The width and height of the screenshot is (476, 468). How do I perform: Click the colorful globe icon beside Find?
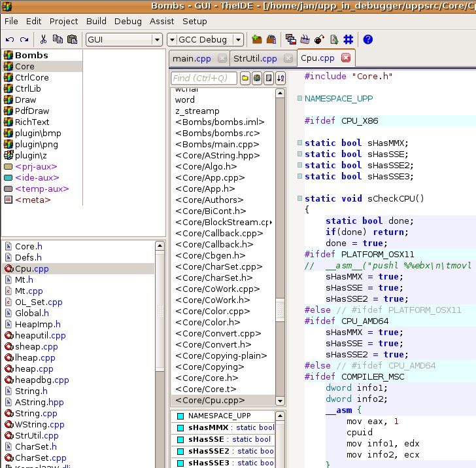pos(257,79)
